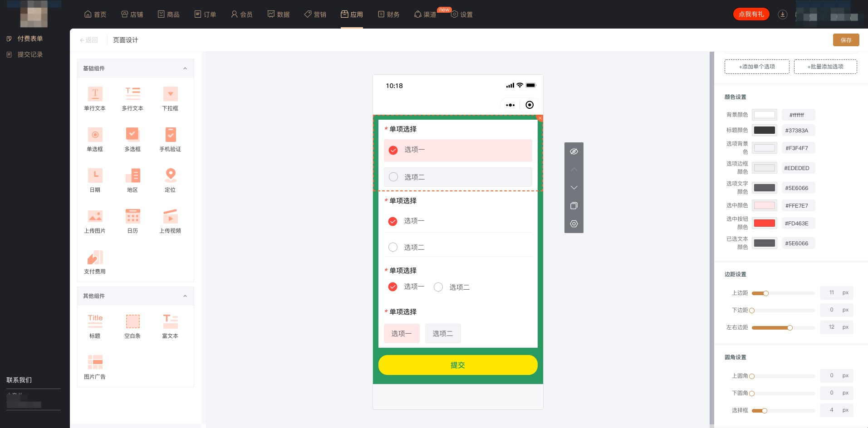Screen dimensions: 868x428
Task: Add the 定位 component
Action: (x=170, y=180)
